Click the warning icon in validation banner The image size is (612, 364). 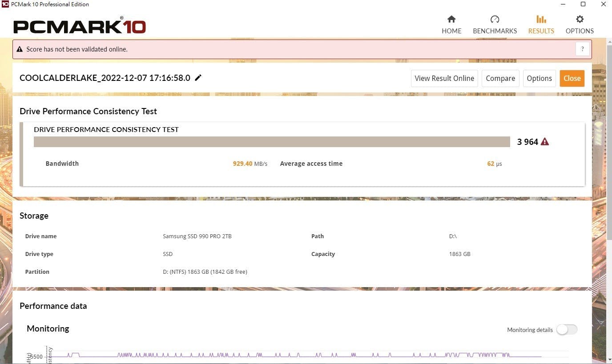[x=20, y=49]
